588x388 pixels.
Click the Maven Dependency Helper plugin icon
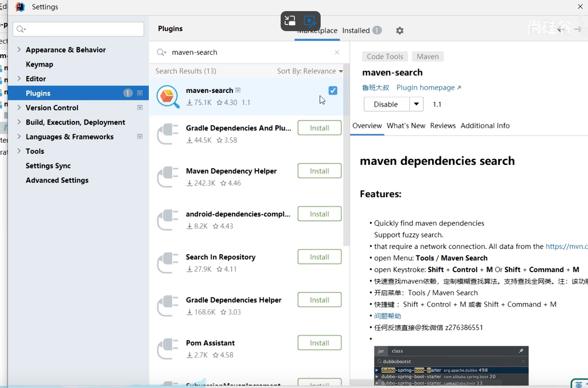[x=168, y=177]
